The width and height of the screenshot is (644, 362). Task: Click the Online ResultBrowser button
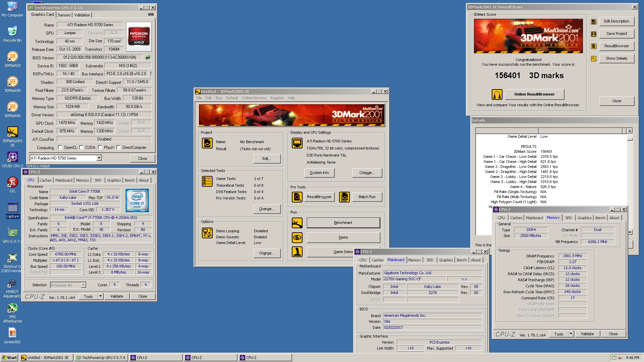534,95
